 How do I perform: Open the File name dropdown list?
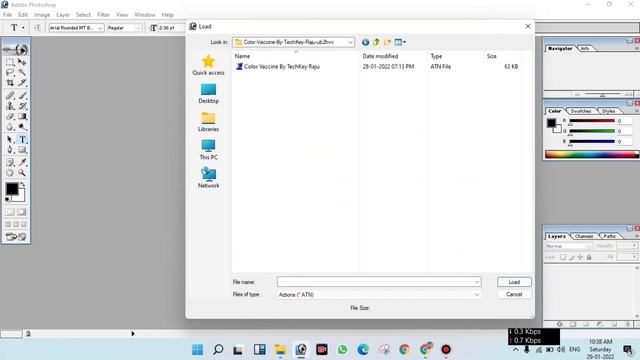tap(477, 282)
